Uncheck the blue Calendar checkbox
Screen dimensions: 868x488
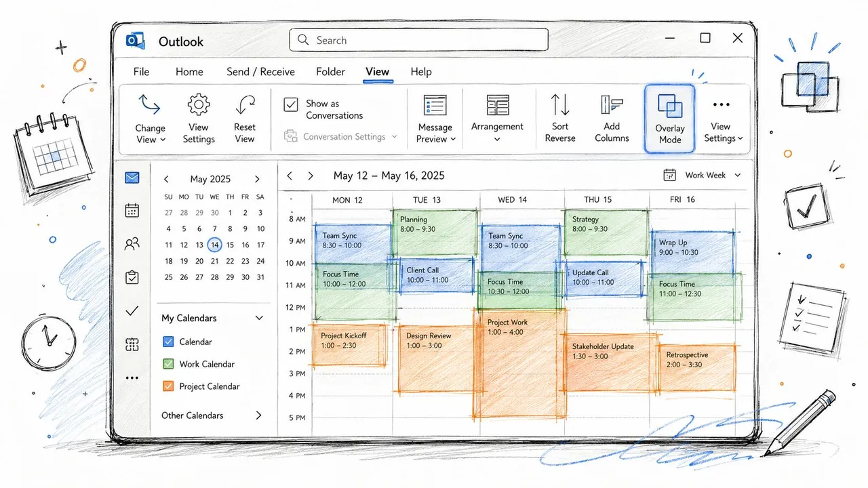tap(169, 342)
